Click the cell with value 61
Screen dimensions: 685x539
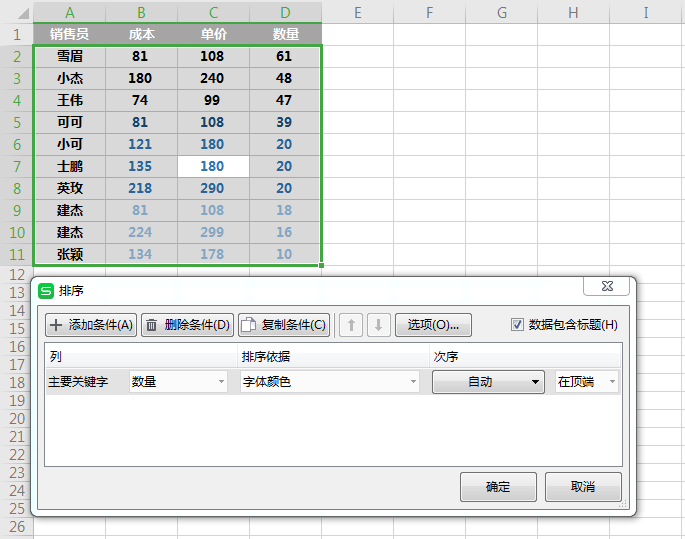285,56
